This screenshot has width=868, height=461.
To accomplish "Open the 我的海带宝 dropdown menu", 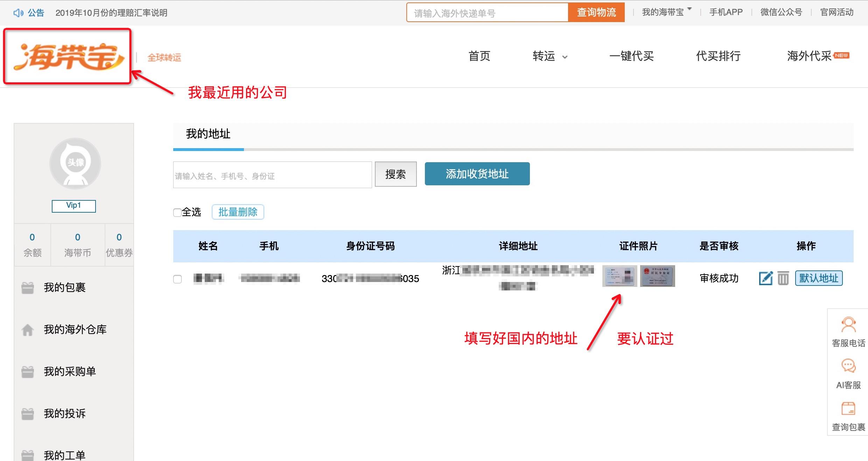I will 664,12.
